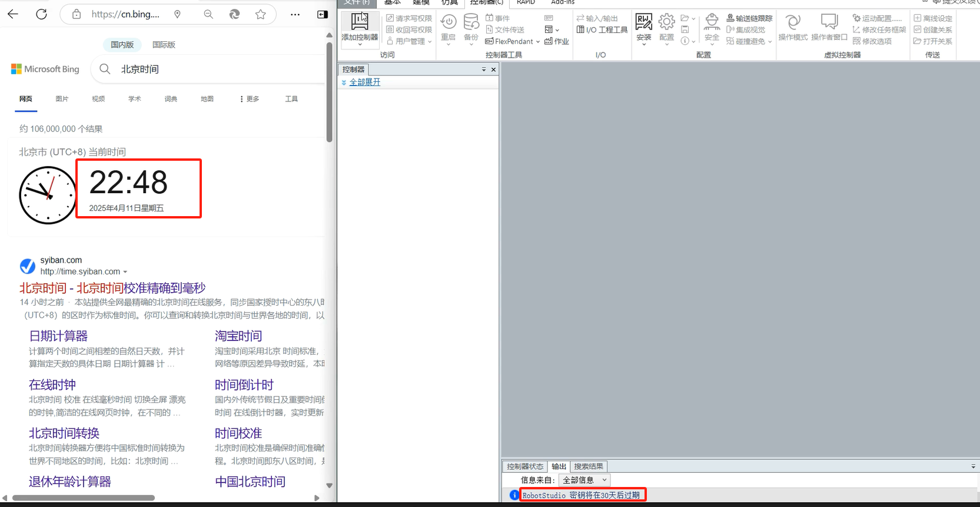Switch Bing to 国际版 version
The image size is (980, 507).
pyautogui.click(x=164, y=45)
